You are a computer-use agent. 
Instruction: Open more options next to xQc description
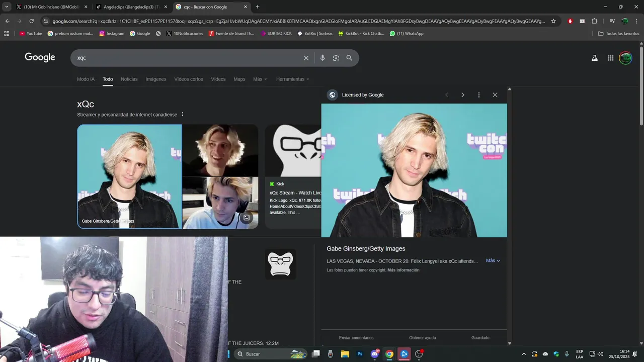[183, 114]
